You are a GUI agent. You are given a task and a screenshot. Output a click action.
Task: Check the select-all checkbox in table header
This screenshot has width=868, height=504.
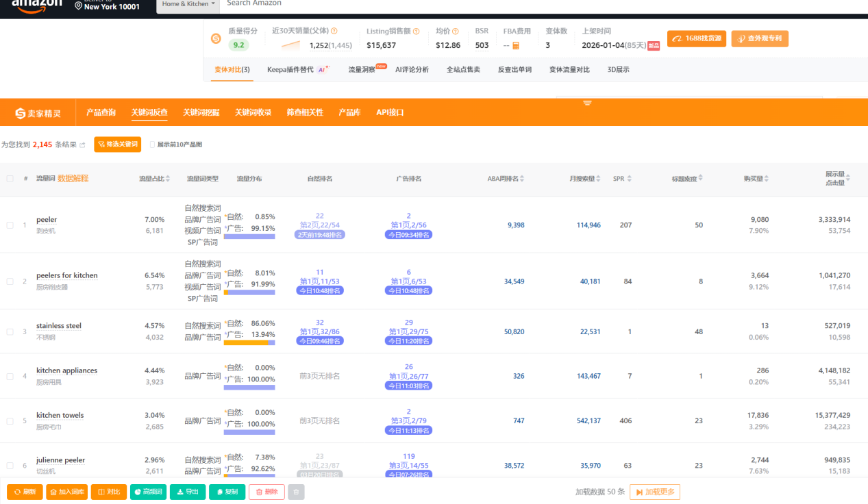pyautogui.click(x=10, y=179)
